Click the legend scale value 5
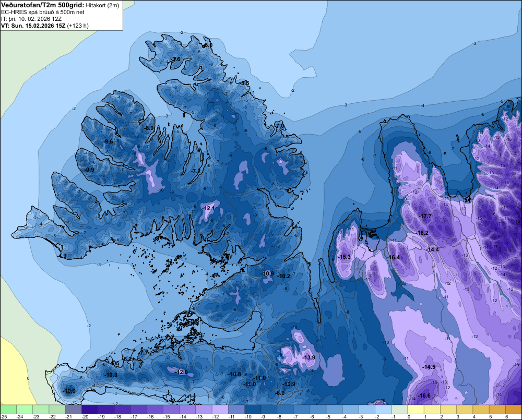Viewport: 522px width, 420px height. 491,417
